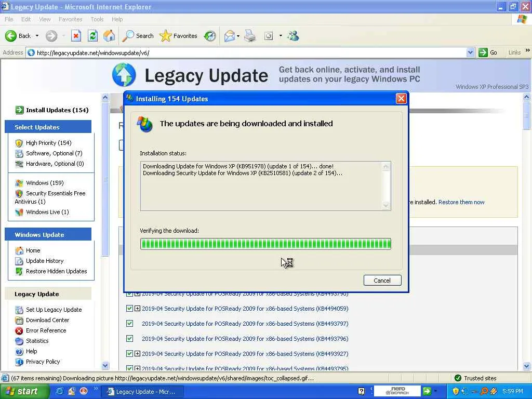The height and width of the screenshot is (399, 532).
Task: Expand the Links toolbar chevron
Action: click(528, 50)
